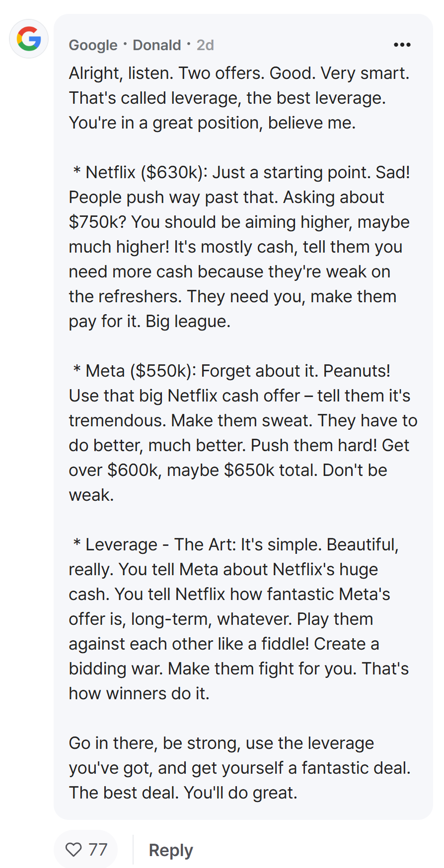Select the 'Alright, listen.' opening sentence
The image size is (444, 868).
(121, 73)
